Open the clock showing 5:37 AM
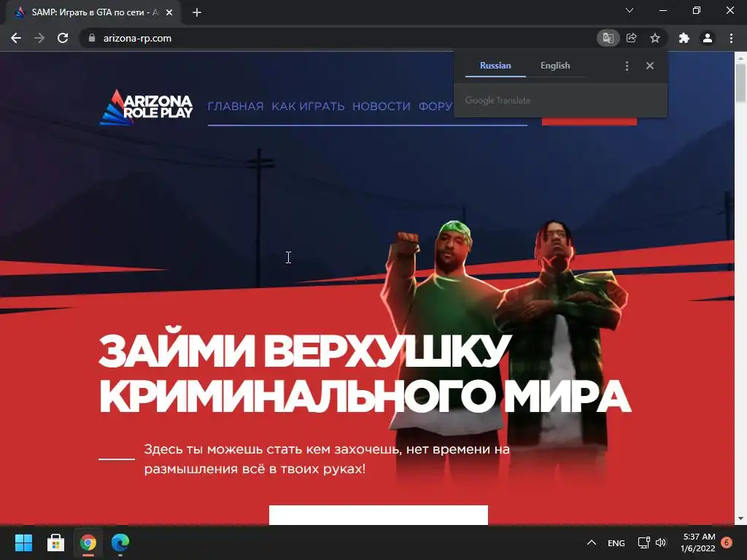This screenshot has height=560, width=747. coord(698,542)
